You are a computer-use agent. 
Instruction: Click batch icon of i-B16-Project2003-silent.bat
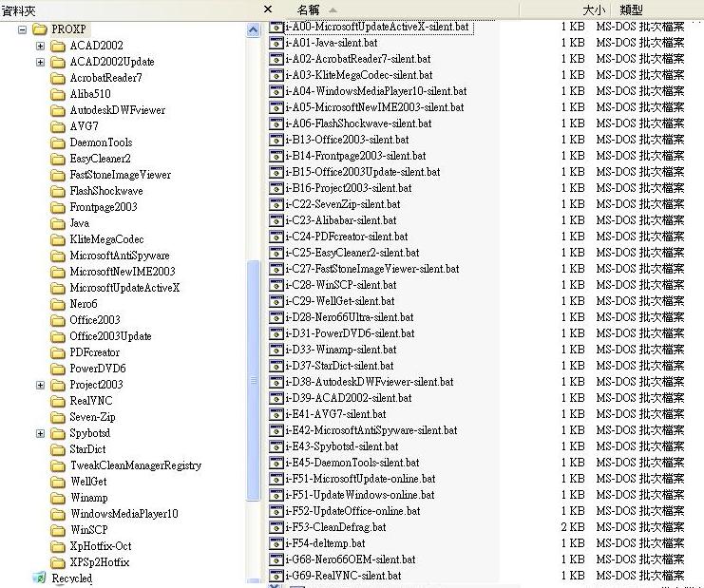click(x=276, y=188)
